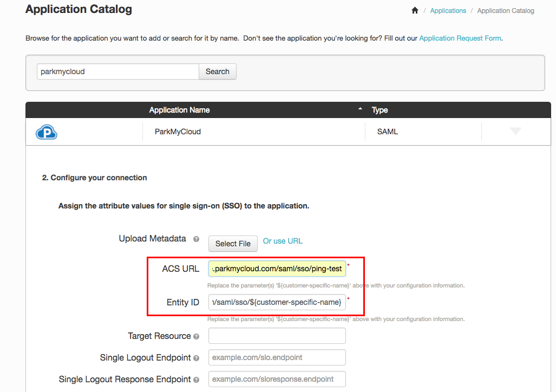Image resolution: width=556 pixels, height=392 pixels.
Task: Click the Type column header
Action: click(380, 110)
